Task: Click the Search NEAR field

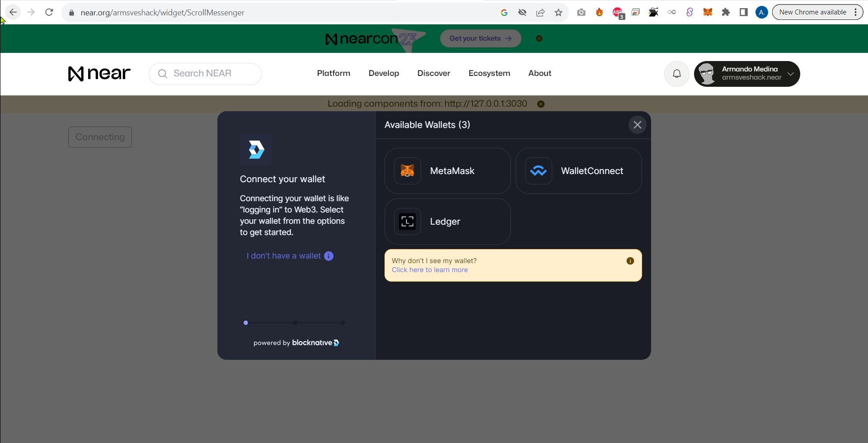Action: tap(205, 74)
